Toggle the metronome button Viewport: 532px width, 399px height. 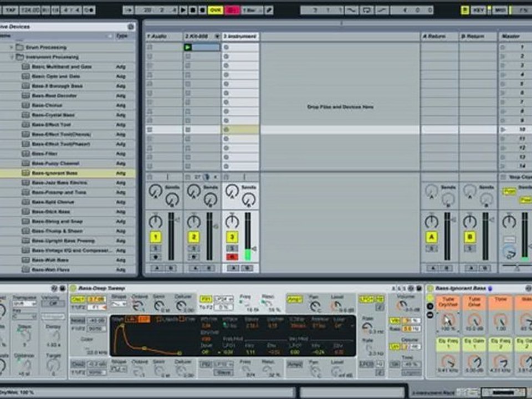pos(89,10)
